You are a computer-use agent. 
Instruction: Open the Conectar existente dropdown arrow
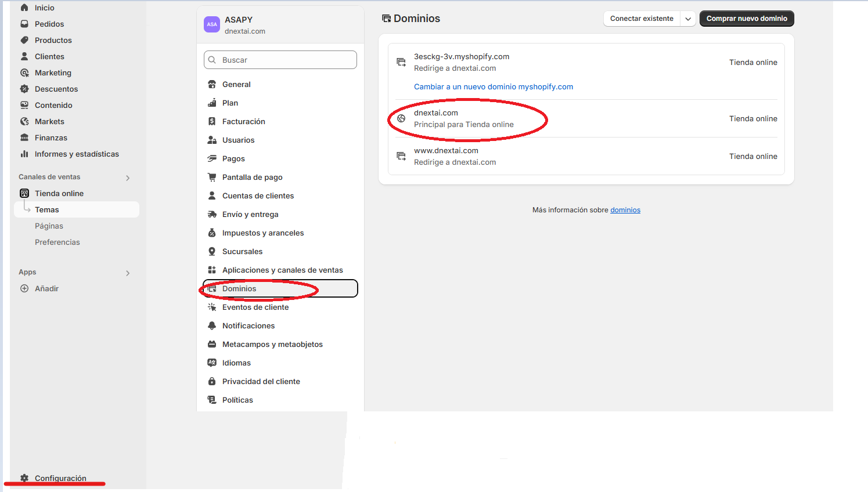click(x=688, y=19)
